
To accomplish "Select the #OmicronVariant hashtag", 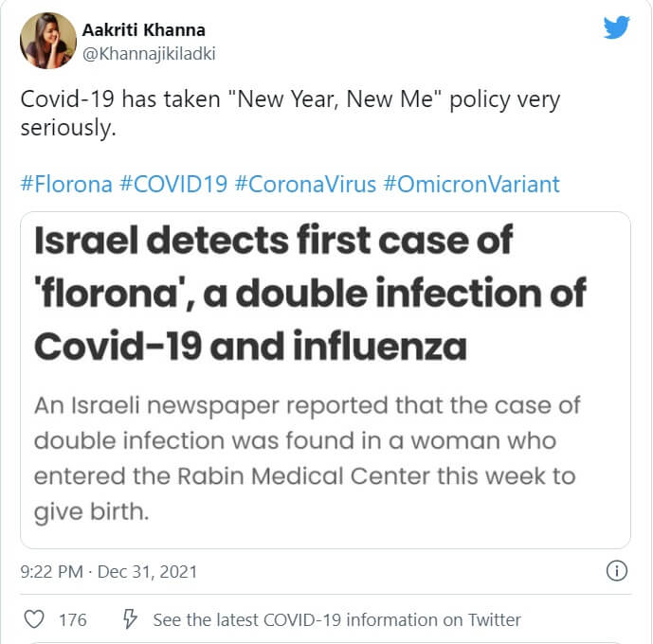I will click(471, 184).
